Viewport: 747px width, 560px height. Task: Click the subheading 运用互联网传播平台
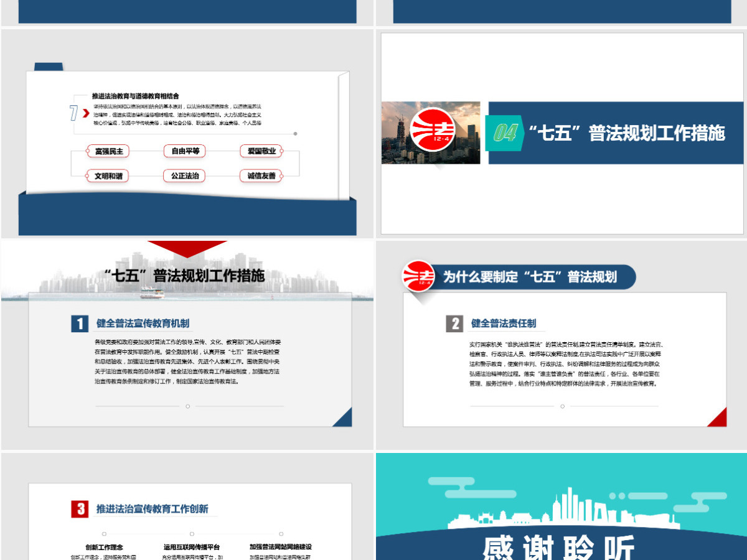pyautogui.click(x=193, y=548)
